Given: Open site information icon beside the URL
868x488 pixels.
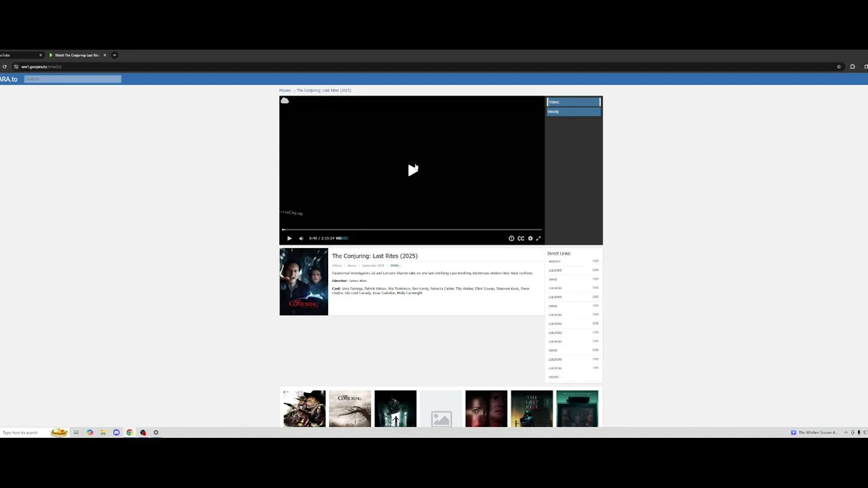Looking at the screenshot, I should pos(16,66).
